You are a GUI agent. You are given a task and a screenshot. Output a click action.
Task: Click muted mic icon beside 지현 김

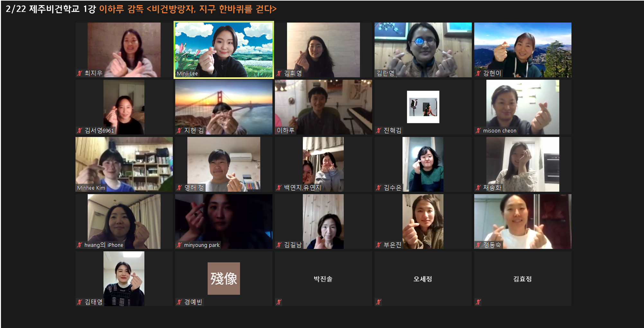click(x=179, y=130)
